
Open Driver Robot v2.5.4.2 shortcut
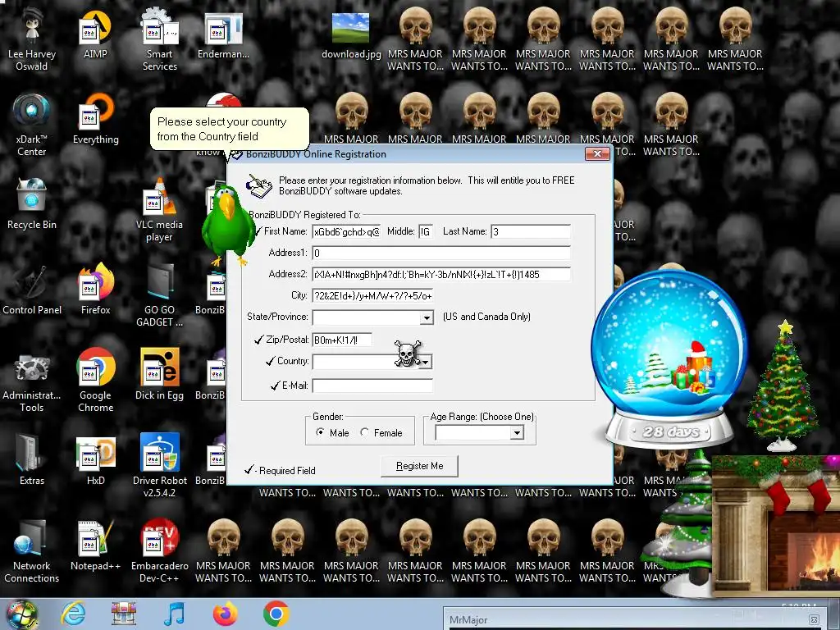coord(160,465)
